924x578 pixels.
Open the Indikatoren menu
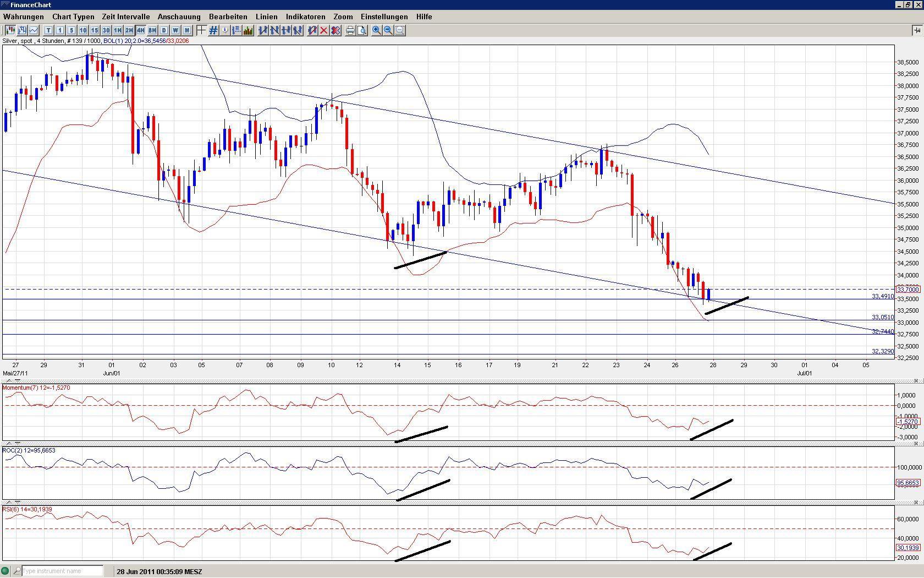click(306, 17)
